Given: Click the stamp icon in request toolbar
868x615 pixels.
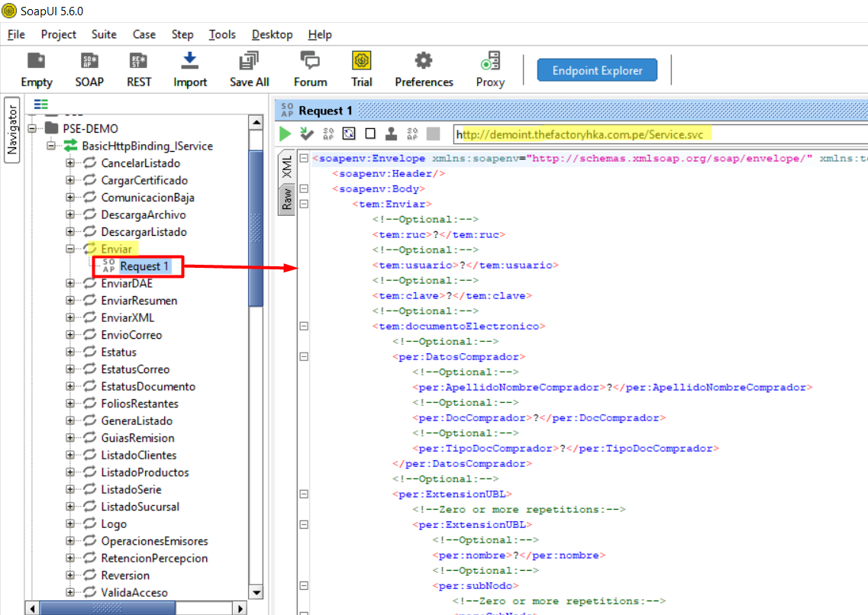Looking at the screenshot, I should click(392, 134).
